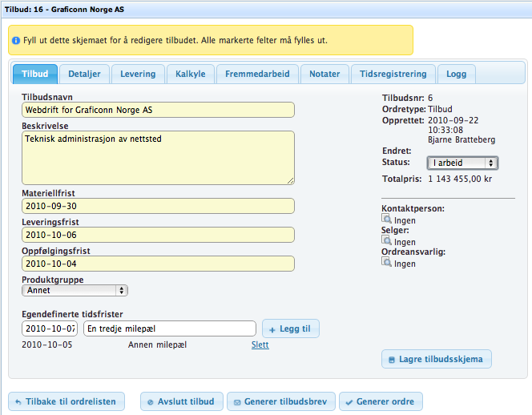The height and width of the screenshot is (415, 532).
Task: Open the Tidsregistrering tab
Action: point(393,75)
